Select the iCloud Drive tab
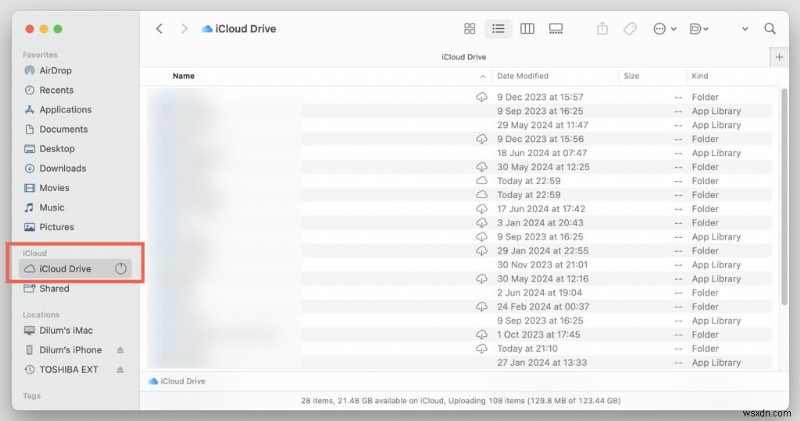The height and width of the screenshot is (421, 800). point(463,57)
